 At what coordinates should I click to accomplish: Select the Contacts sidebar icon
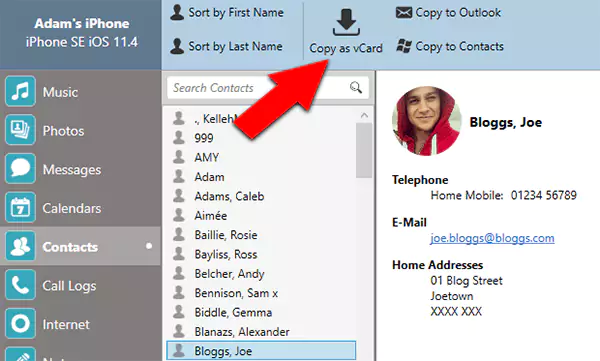click(x=20, y=247)
